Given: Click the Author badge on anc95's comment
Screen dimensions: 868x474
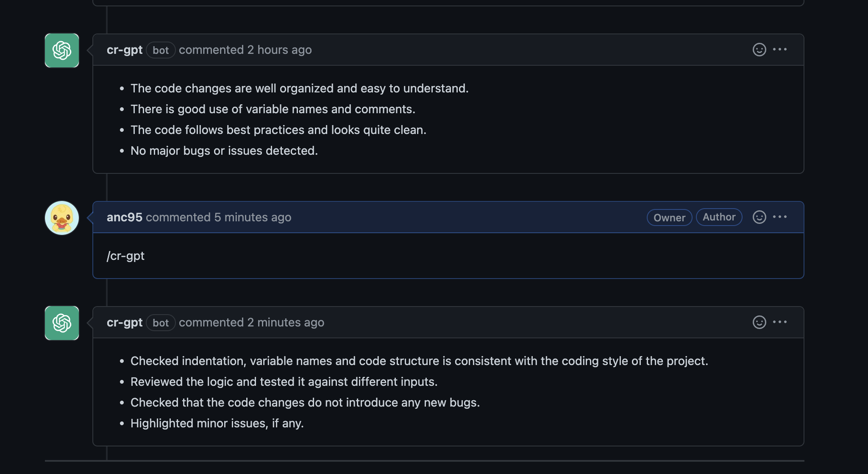Looking at the screenshot, I should [719, 217].
